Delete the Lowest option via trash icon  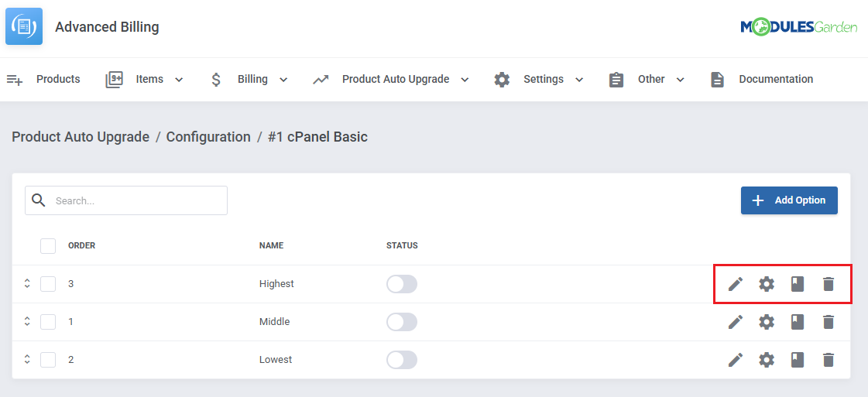point(829,360)
